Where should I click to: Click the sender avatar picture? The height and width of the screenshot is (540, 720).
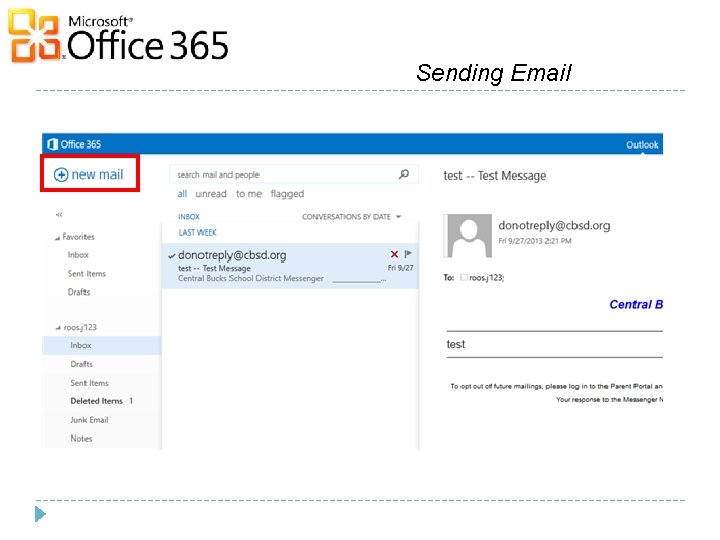468,236
